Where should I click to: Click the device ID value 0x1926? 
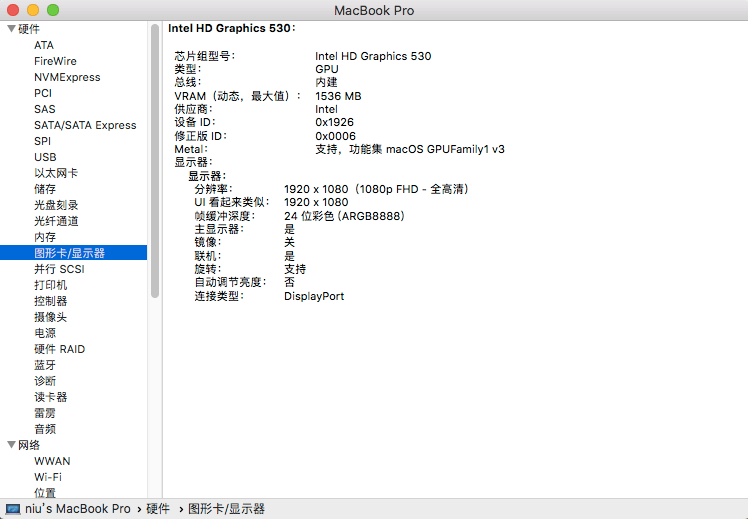tap(334, 122)
